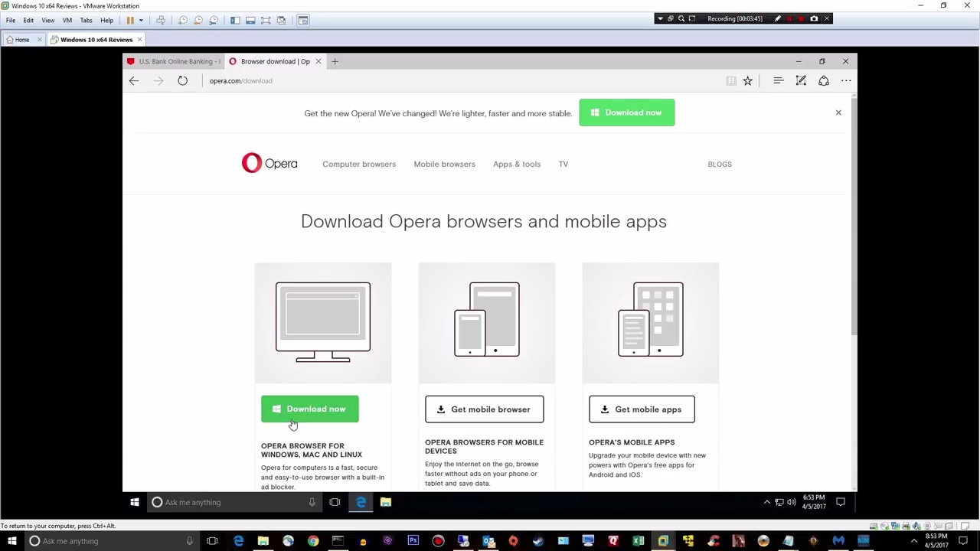The width and height of the screenshot is (980, 551).
Task: Open the BLOGS link
Action: coord(720,164)
